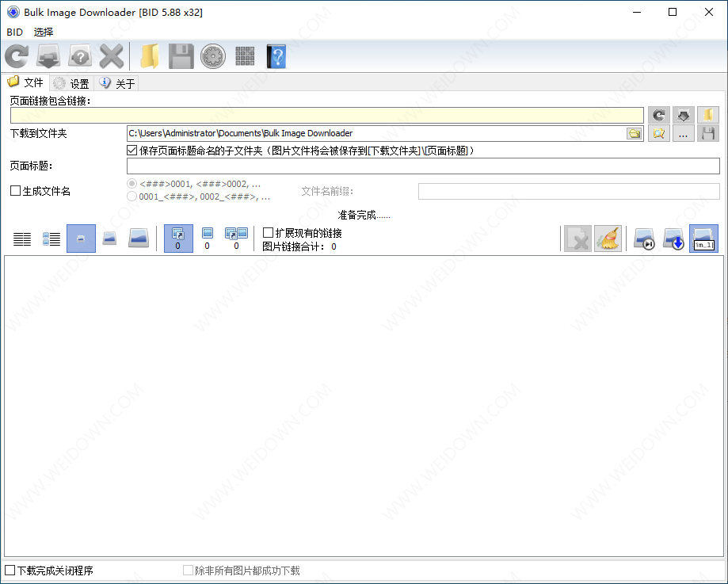Open the BID menu
Screen dimensions: 728x584
(x=15, y=32)
